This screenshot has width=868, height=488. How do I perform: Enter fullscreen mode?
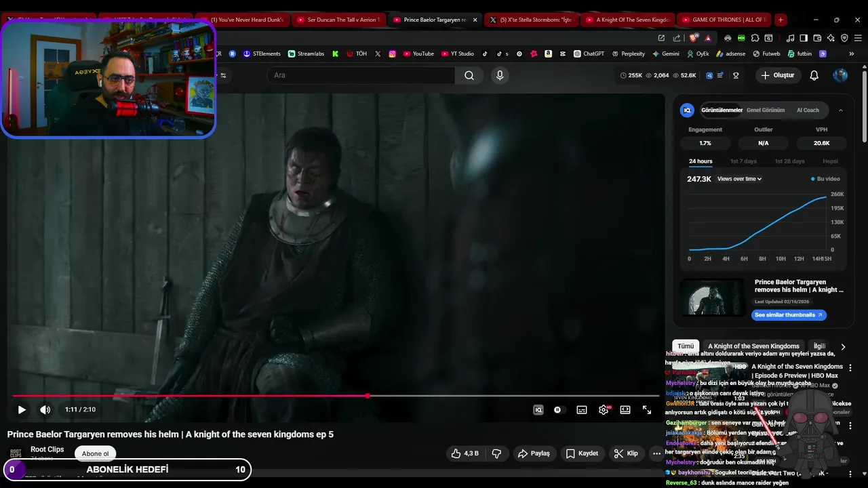(x=647, y=409)
